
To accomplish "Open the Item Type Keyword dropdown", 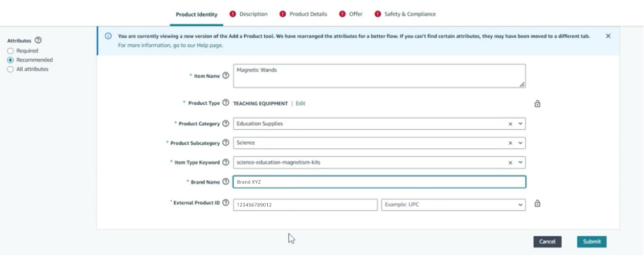I will (521, 163).
